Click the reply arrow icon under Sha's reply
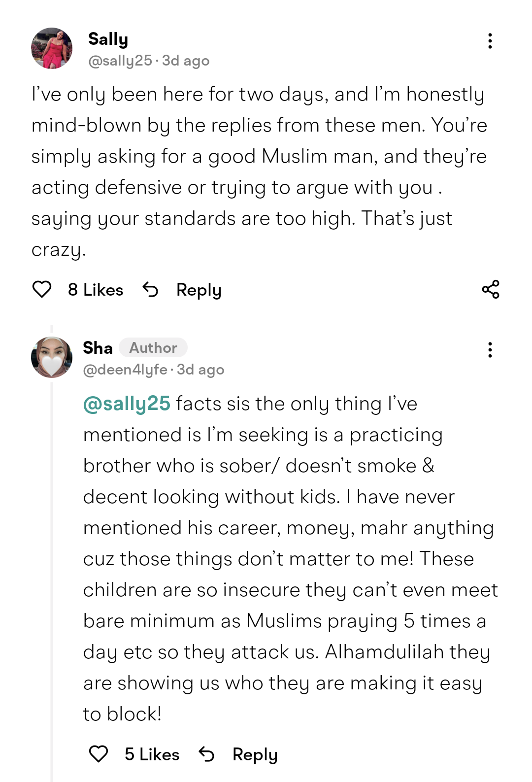The width and height of the screenshot is (532, 782). (x=207, y=754)
